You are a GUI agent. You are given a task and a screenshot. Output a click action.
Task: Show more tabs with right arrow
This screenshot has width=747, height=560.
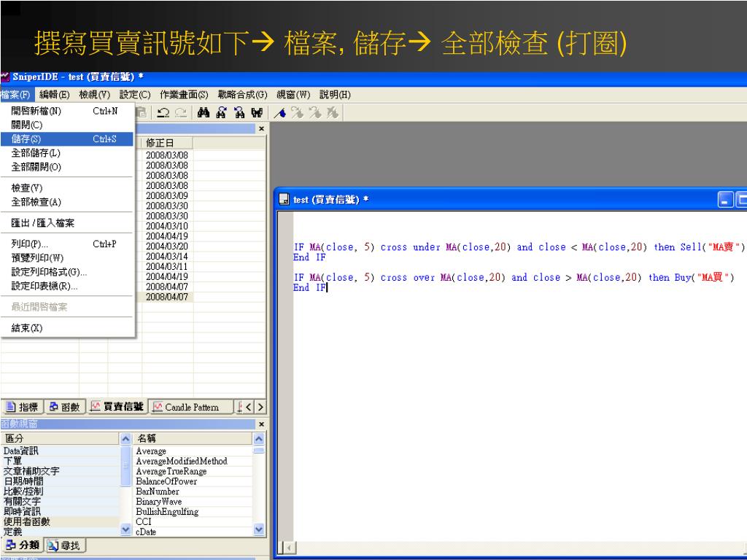(x=260, y=407)
